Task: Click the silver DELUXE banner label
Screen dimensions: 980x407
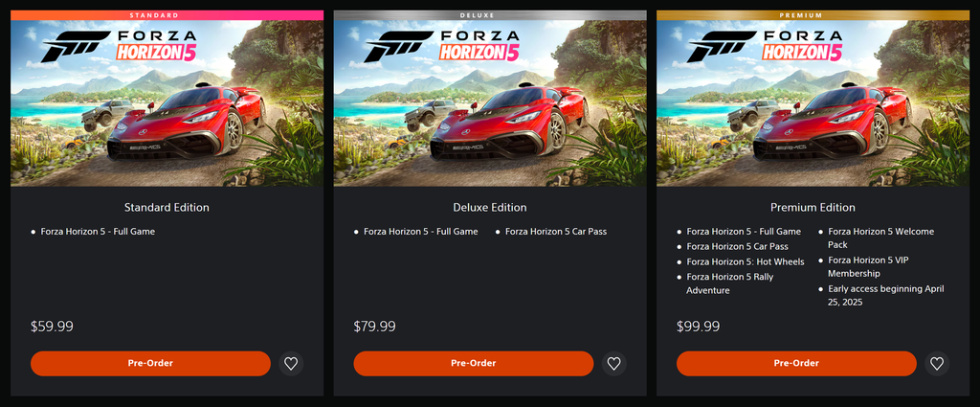Action: point(490,15)
